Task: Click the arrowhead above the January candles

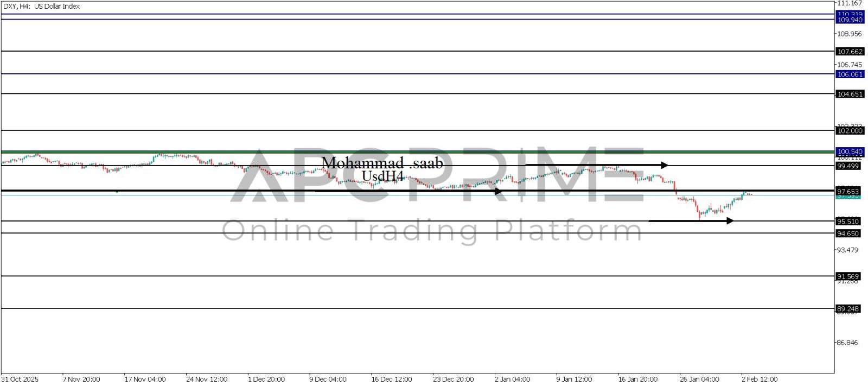Action: [665, 165]
